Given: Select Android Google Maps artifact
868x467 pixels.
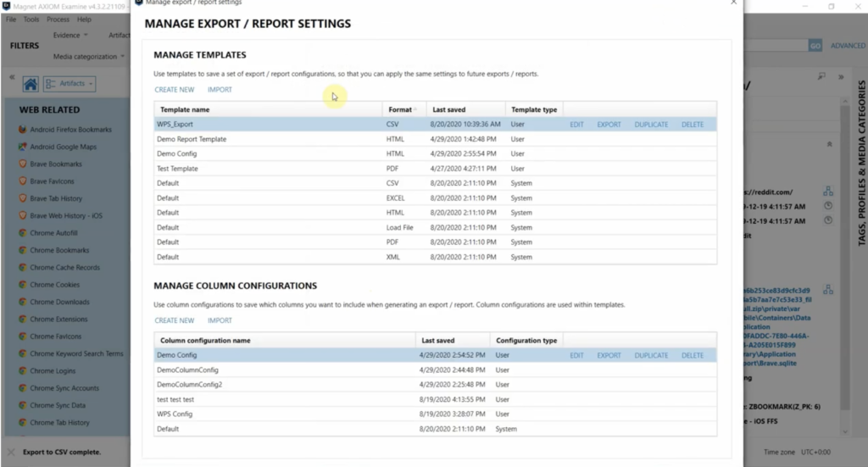Looking at the screenshot, I should pyautogui.click(x=63, y=147).
